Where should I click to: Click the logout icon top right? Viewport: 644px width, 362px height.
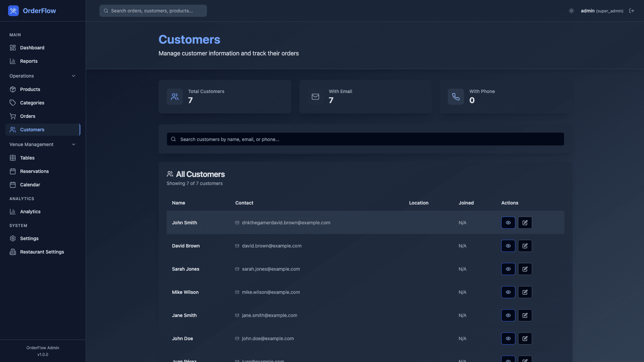coord(632,10)
